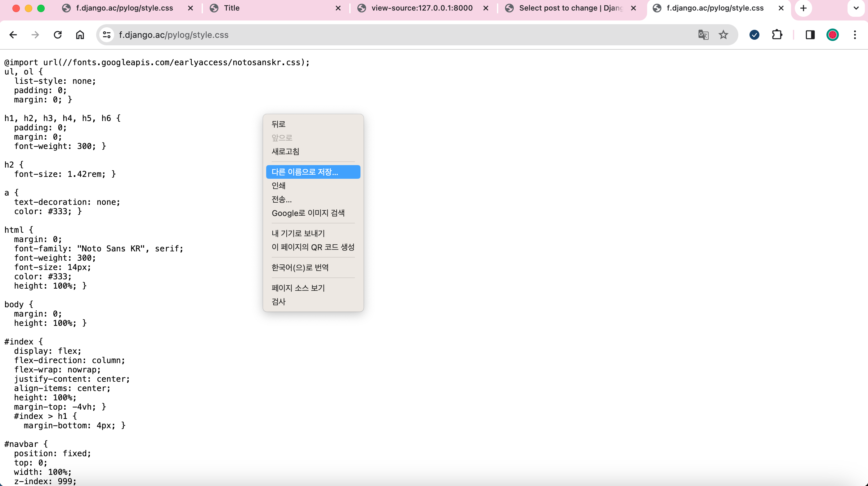This screenshot has height=486, width=868.
Task: Click the green fullscreen window button
Action: click(x=41, y=8)
